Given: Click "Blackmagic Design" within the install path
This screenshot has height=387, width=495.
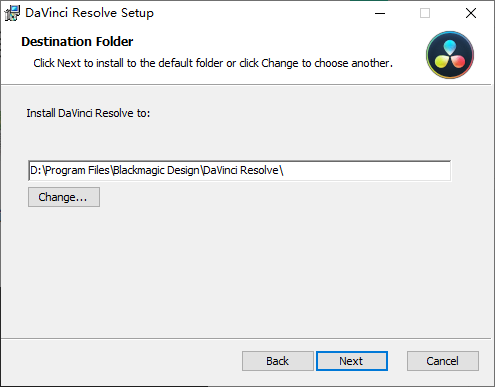Looking at the screenshot, I should click(x=156, y=170).
